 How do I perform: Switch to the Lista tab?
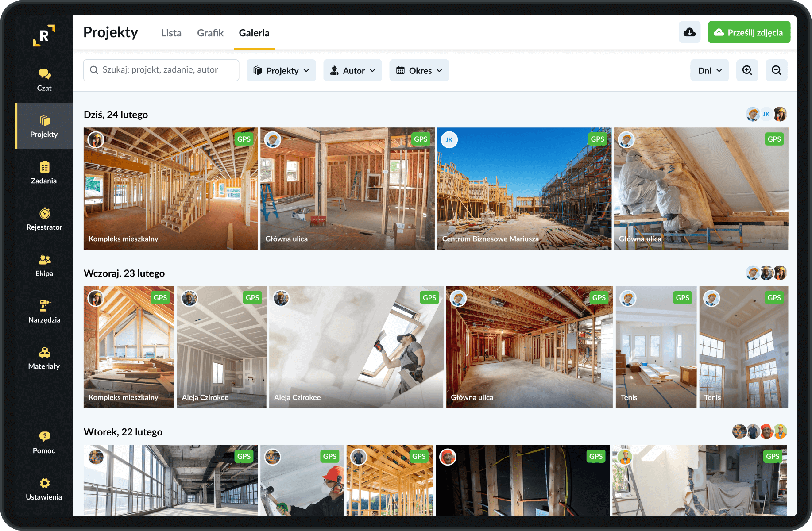coord(171,33)
